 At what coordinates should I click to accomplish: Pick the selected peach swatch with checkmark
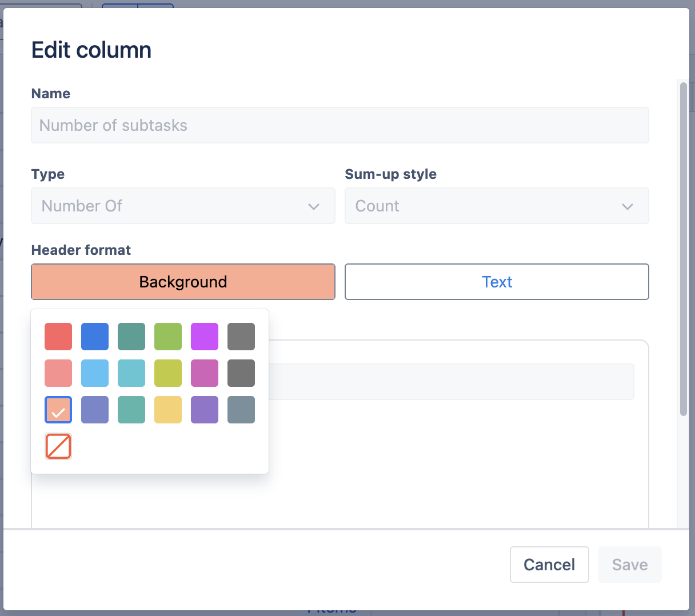(x=58, y=410)
